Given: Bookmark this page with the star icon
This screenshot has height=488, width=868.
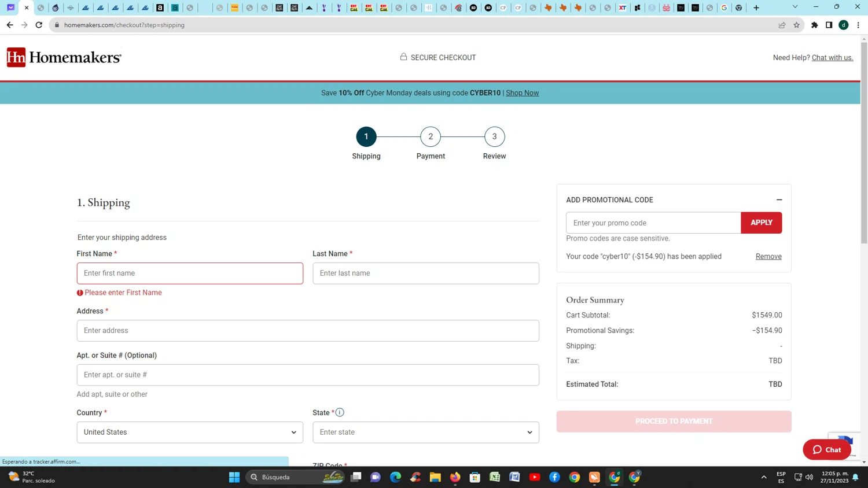Looking at the screenshot, I should (796, 25).
